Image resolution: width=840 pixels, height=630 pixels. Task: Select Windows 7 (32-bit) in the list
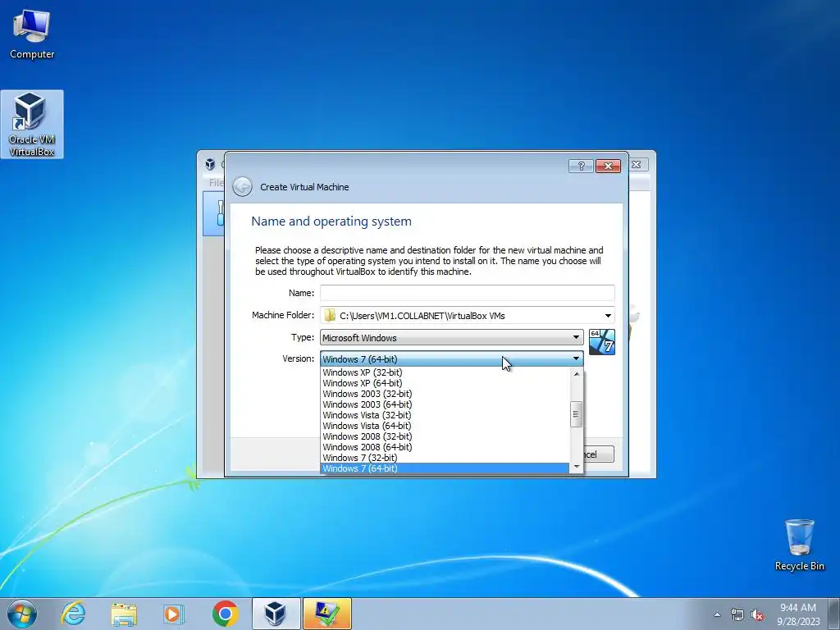click(445, 458)
